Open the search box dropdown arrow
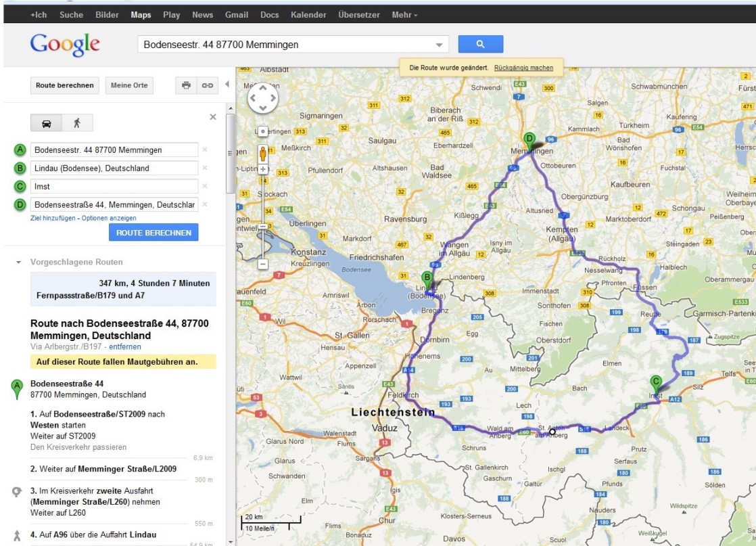 click(440, 45)
